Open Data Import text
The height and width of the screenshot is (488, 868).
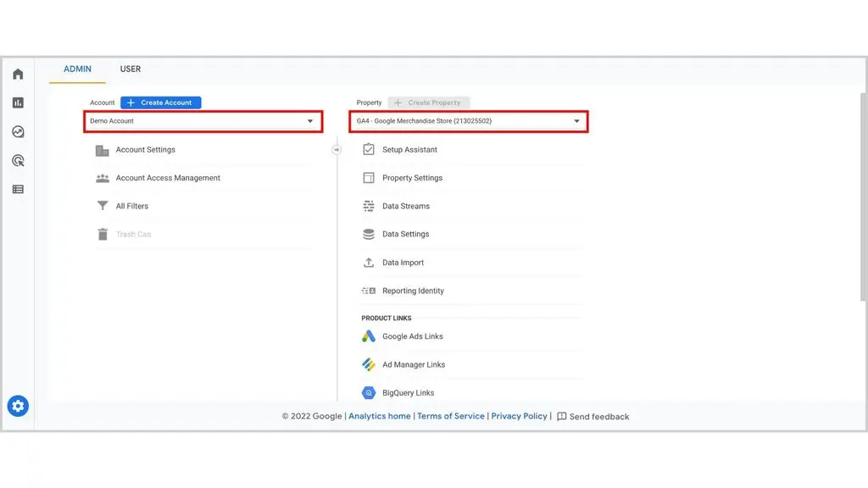coord(403,263)
